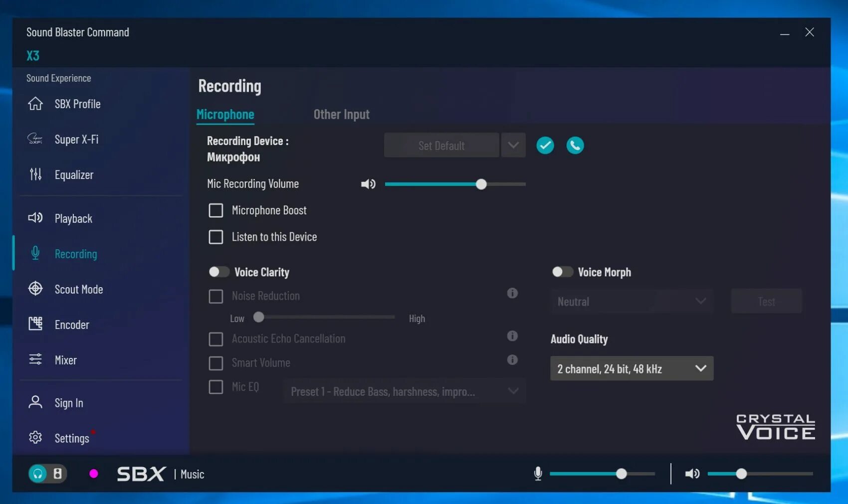This screenshot has height=504, width=848.
Task: Open the Settings page label
Action: [72, 438]
